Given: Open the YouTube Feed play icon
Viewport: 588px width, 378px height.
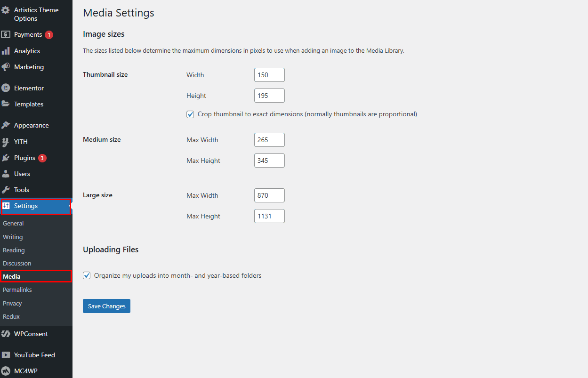Looking at the screenshot, I should coord(6,355).
